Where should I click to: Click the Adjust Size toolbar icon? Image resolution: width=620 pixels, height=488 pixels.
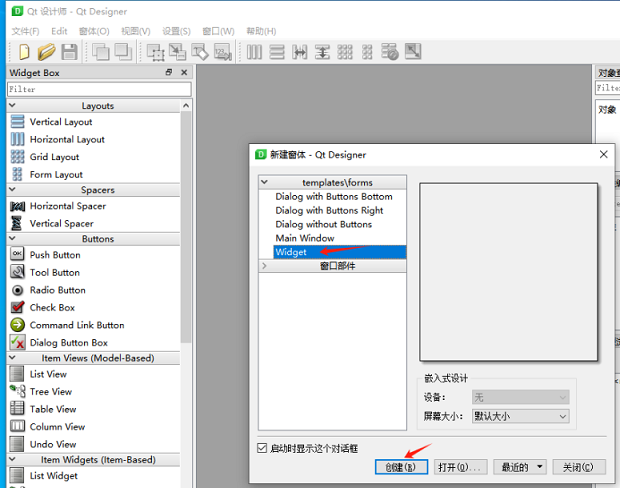pyautogui.click(x=413, y=52)
